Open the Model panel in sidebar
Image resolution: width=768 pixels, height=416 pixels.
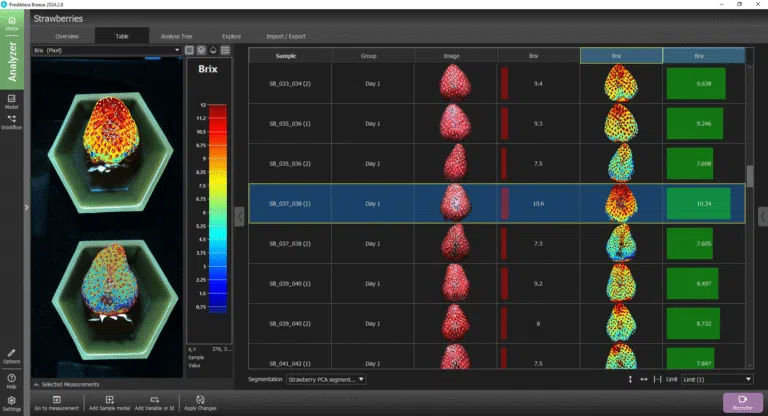pos(11,101)
